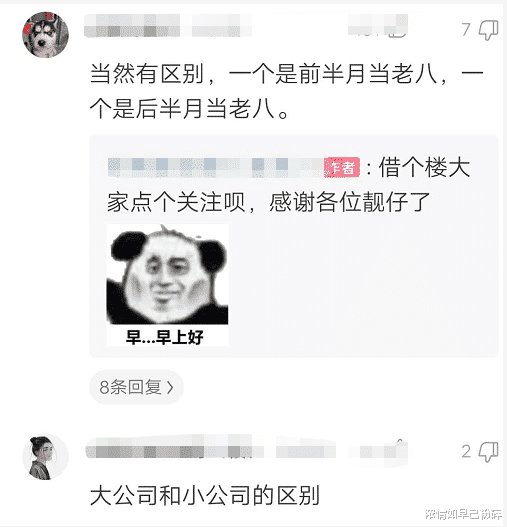Select the comment 大公司和小公司的区别
The height and width of the screenshot is (527, 507).
[x=205, y=495]
